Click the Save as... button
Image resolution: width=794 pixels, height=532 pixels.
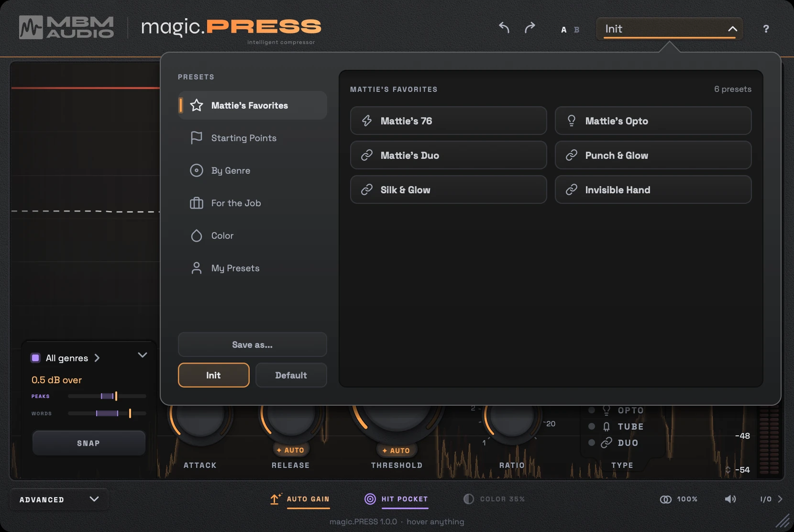tap(253, 344)
